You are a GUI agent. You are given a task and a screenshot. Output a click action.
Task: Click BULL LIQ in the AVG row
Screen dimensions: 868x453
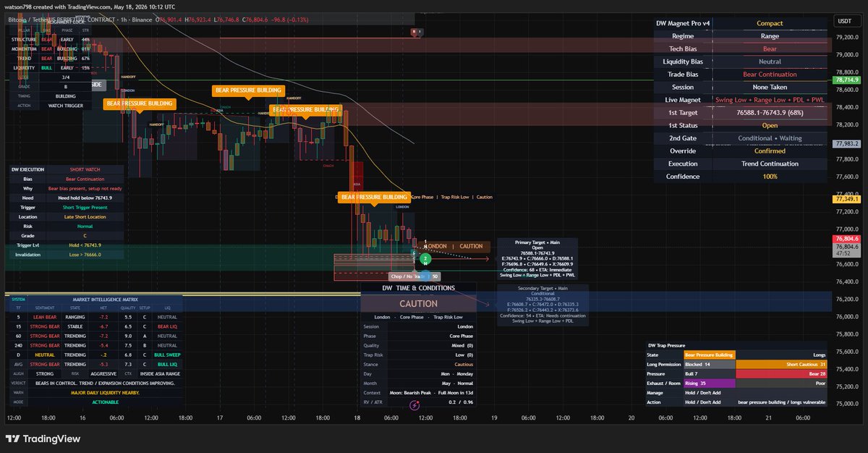(167, 364)
